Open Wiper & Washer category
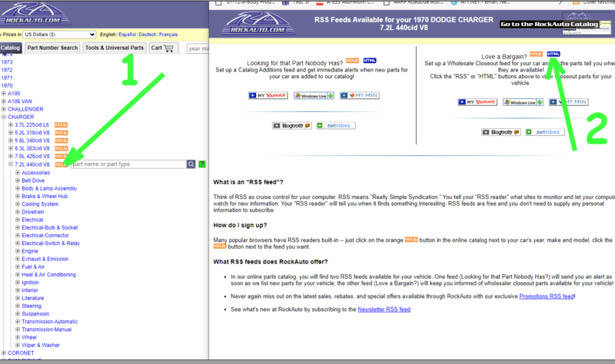Image resolution: width=615 pixels, height=364 pixels. click(41, 346)
